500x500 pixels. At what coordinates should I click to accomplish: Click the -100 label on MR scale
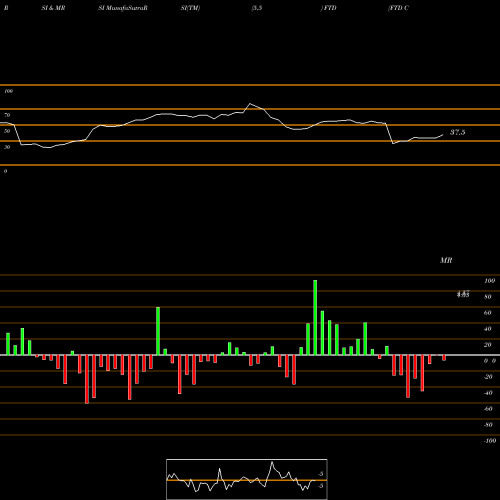coord(490,441)
